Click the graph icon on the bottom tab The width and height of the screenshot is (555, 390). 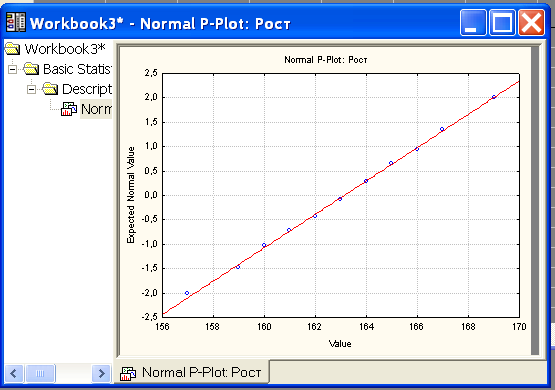pos(128,373)
